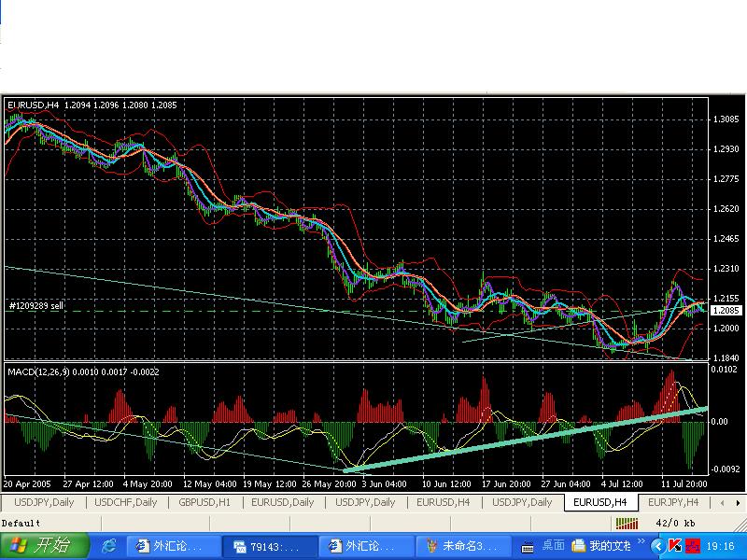The width and height of the screenshot is (747, 560).
Task: Expand hidden system tray icons
Action: [x=658, y=546]
